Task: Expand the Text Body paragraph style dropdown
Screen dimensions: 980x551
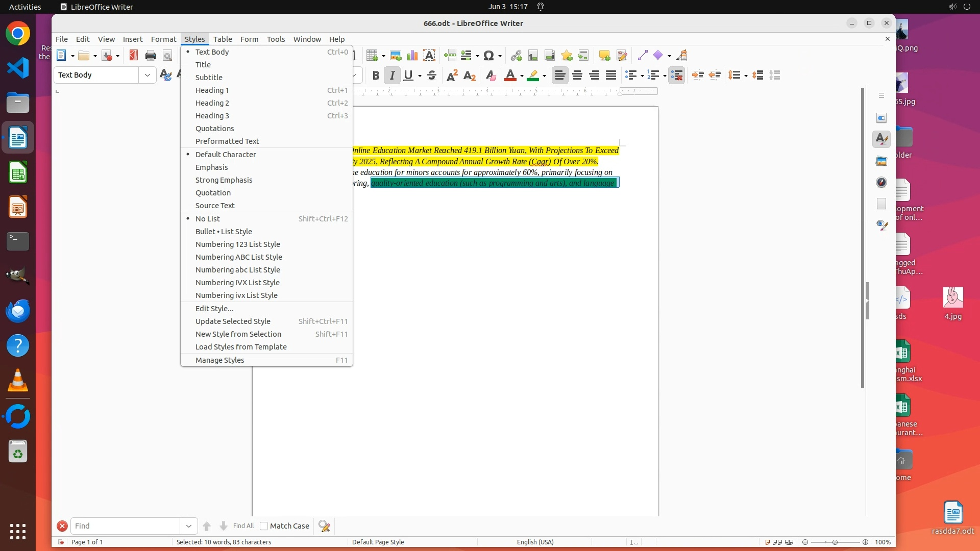Action: point(147,75)
